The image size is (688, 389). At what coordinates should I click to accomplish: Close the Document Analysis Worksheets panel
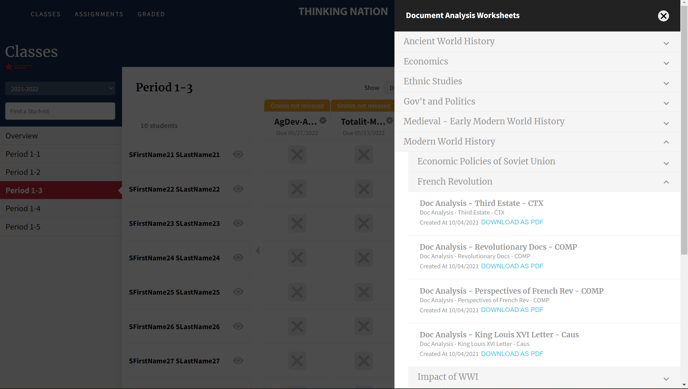(663, 16)
